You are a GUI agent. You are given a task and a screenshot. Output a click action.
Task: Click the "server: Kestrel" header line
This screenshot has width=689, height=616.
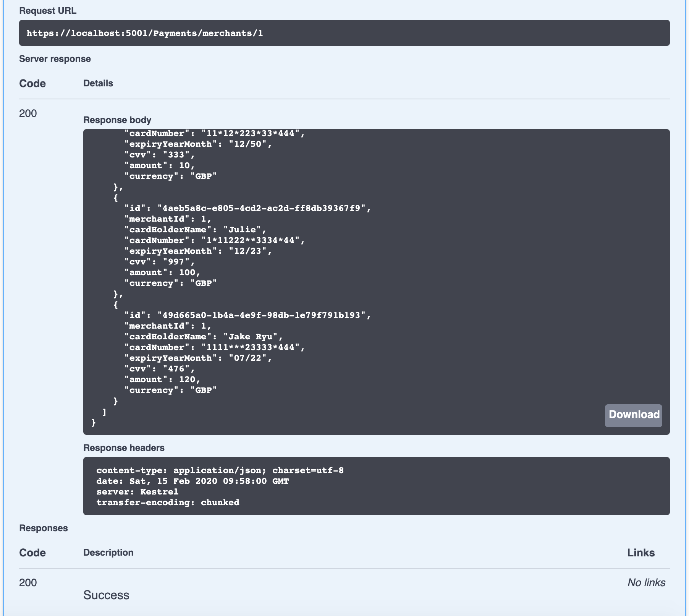[137, 492]
